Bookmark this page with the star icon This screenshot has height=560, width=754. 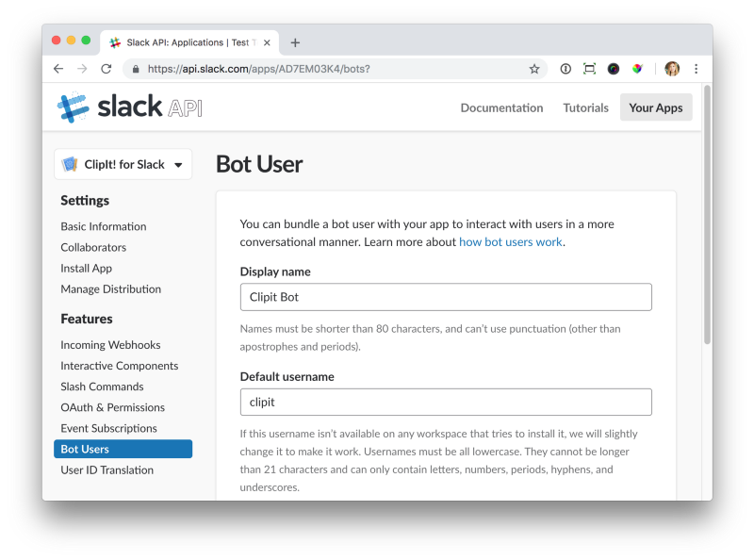(534, 69)
